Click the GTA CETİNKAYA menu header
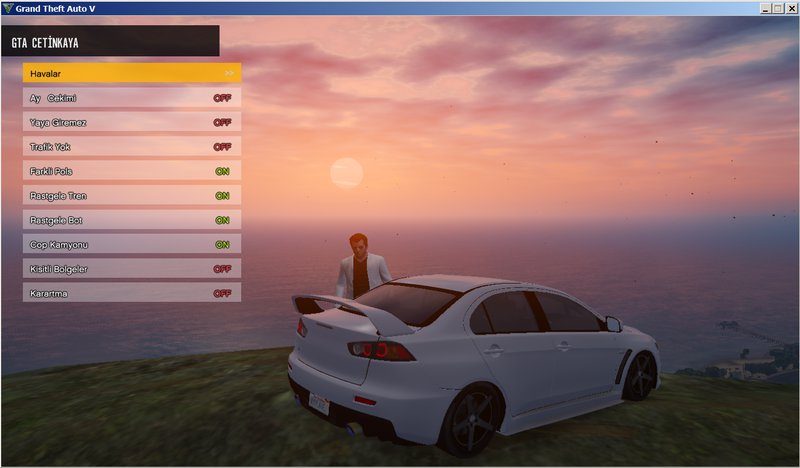This screenshot has height=468, width=800. coord(110,41)
